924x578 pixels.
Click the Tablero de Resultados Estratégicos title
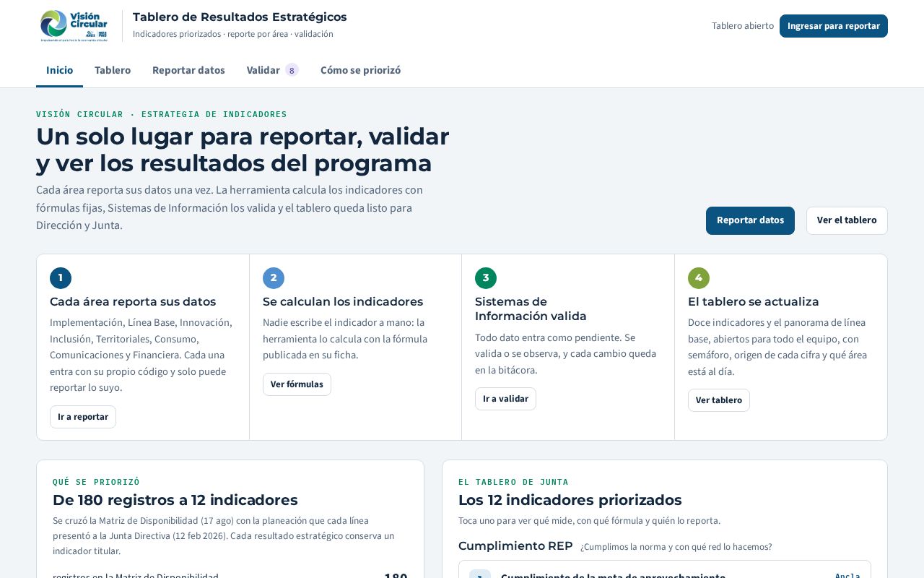[240, 17]
